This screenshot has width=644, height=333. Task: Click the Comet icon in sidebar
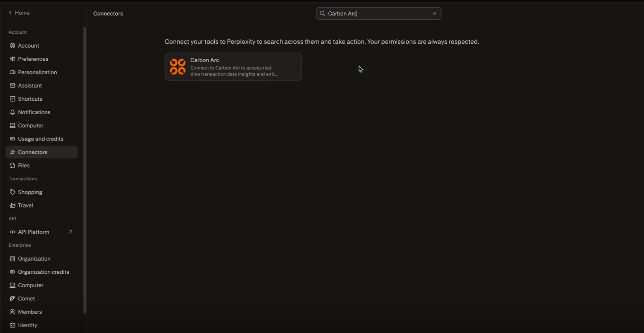[12, 299]
